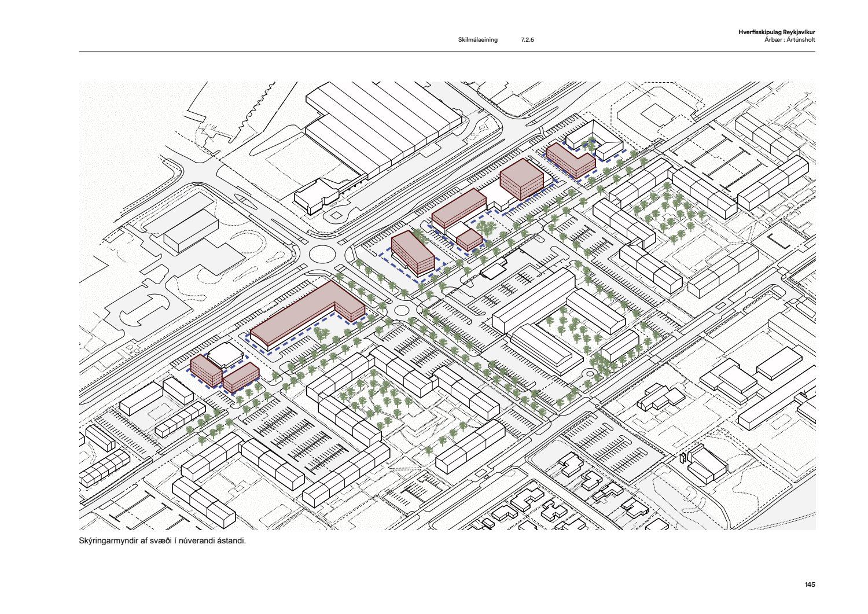
Task: Click the section number 7.2.6
Action: click(527, 40)
